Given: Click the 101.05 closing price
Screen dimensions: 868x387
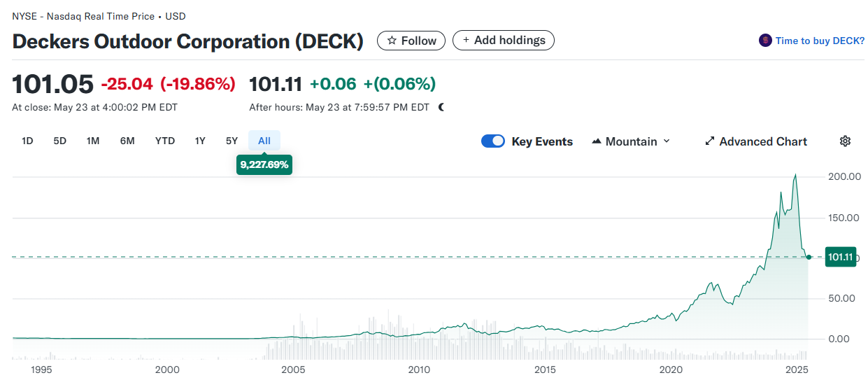Looking at the screenshot, I should coord(53,85).
